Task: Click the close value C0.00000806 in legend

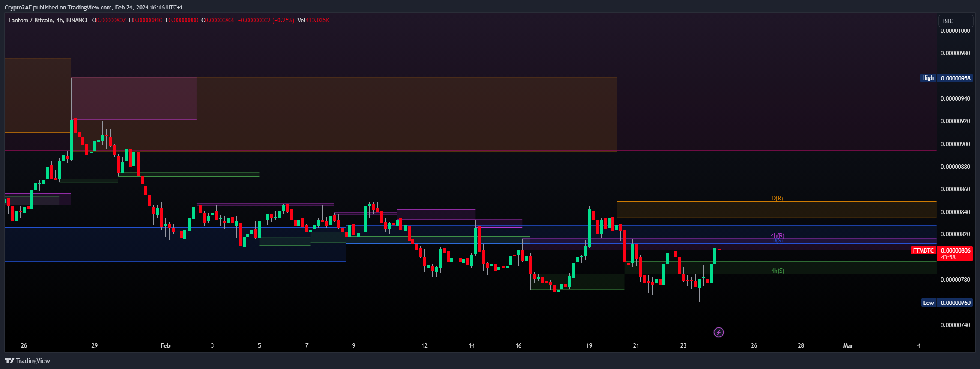Action: point(218,20)
